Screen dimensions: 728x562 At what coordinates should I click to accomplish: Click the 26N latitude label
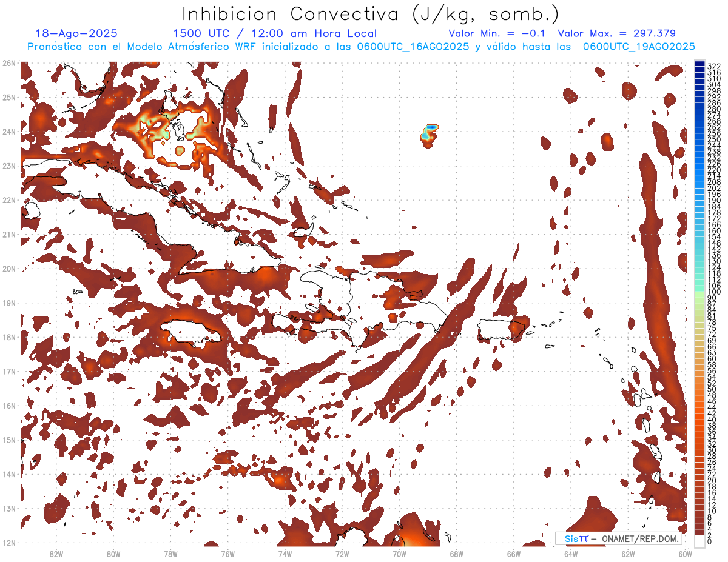[9, 63]
